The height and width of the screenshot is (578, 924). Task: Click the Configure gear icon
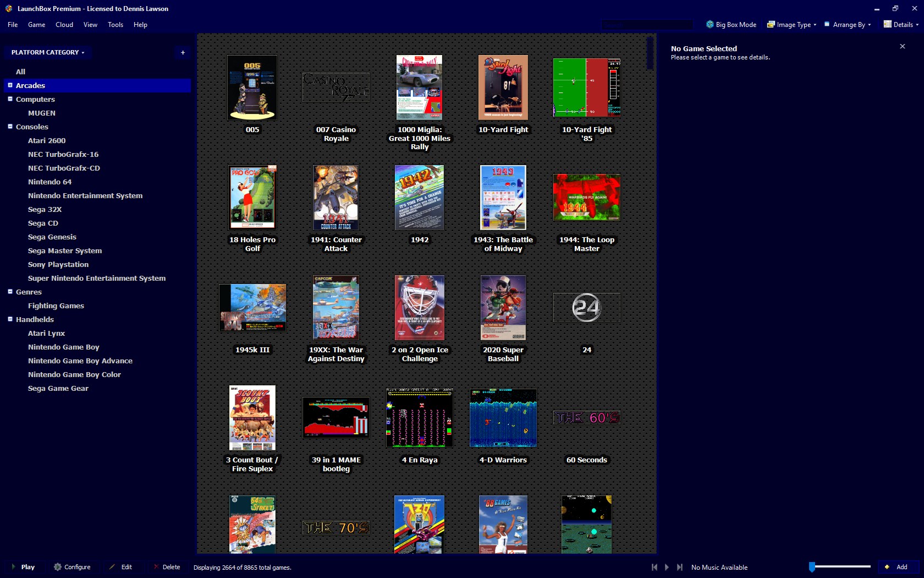58,567
